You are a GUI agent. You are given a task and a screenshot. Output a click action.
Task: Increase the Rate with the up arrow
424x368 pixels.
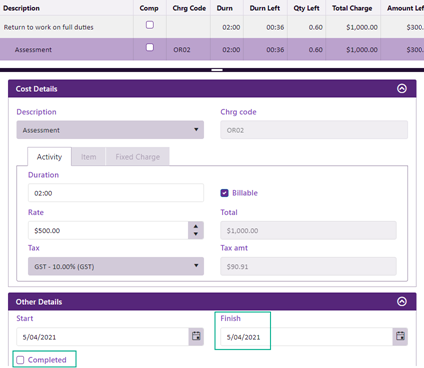(196, 226)
